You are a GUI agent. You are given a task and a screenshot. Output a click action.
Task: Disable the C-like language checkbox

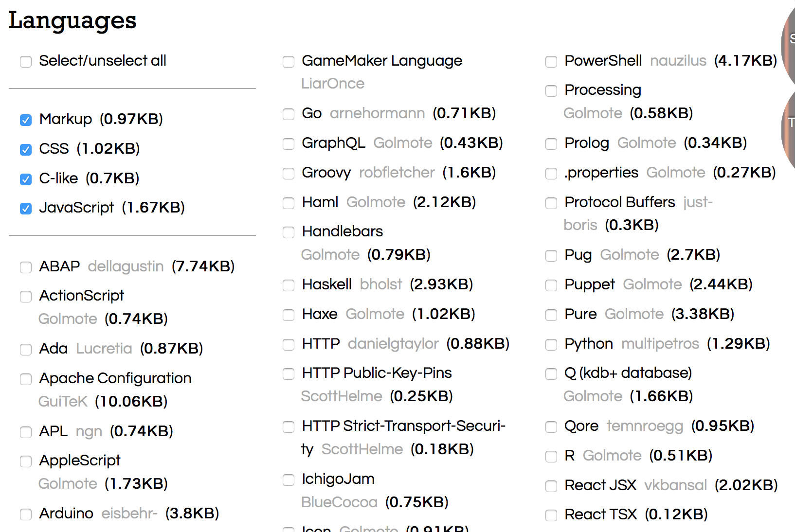26,179
